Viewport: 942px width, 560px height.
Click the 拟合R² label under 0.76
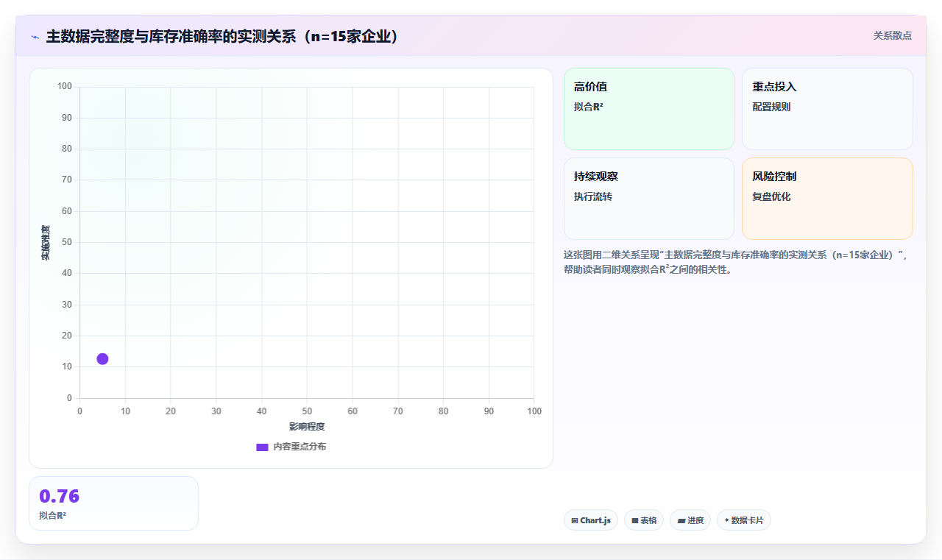[x=52, y=515]
